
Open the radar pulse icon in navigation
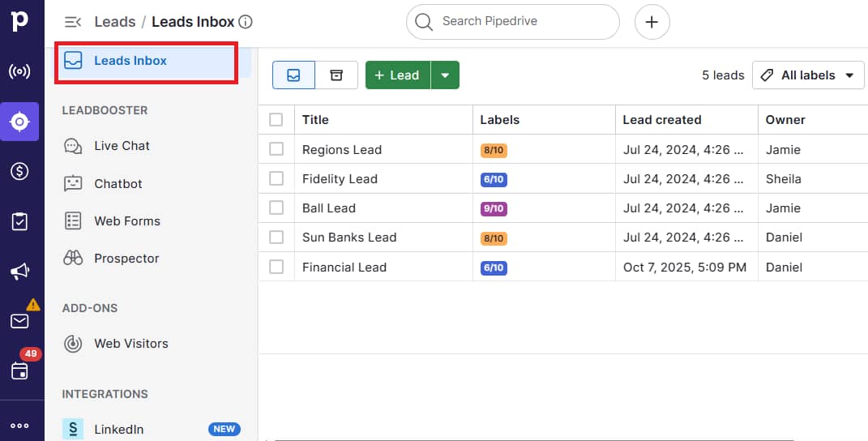19,71
